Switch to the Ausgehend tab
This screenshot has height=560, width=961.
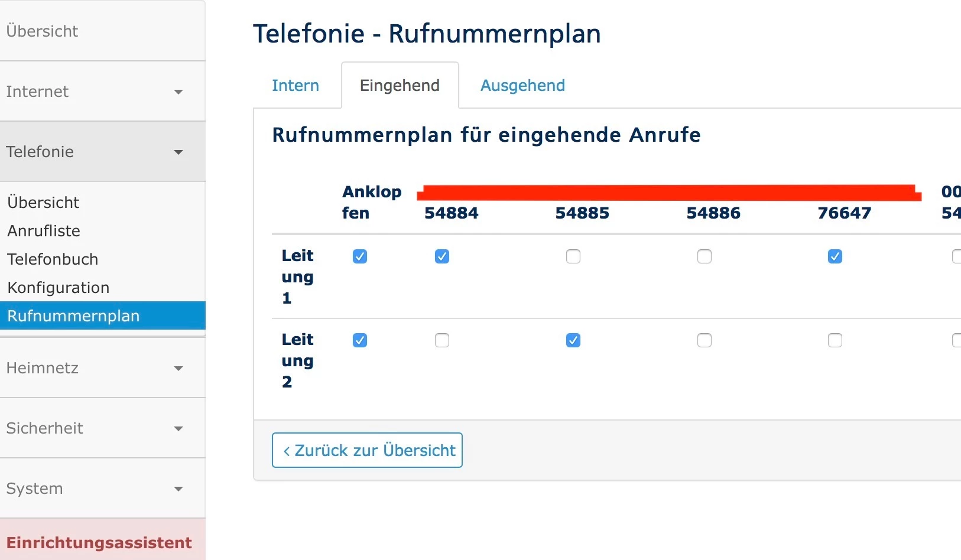[522, 86]
